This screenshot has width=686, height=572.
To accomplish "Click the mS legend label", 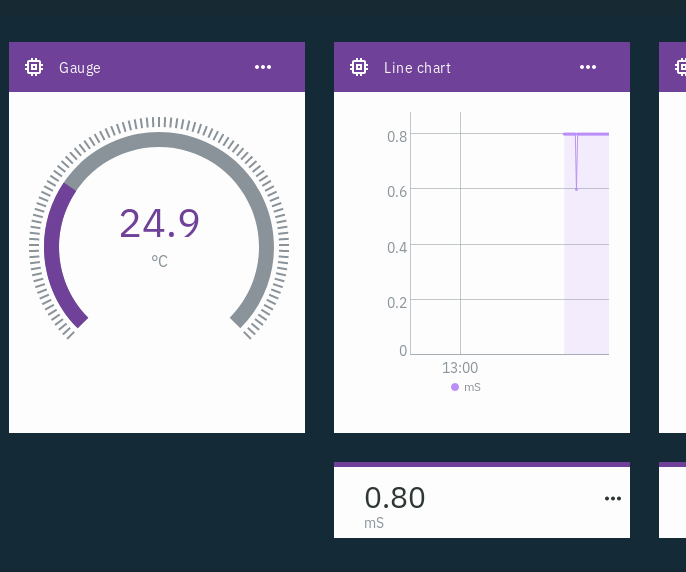I will (472, 387).
